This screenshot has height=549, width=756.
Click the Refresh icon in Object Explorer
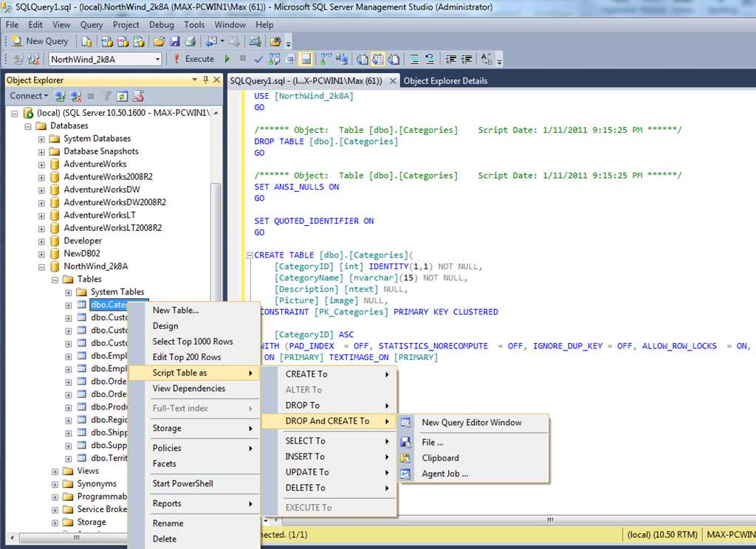tap(123, 96)
